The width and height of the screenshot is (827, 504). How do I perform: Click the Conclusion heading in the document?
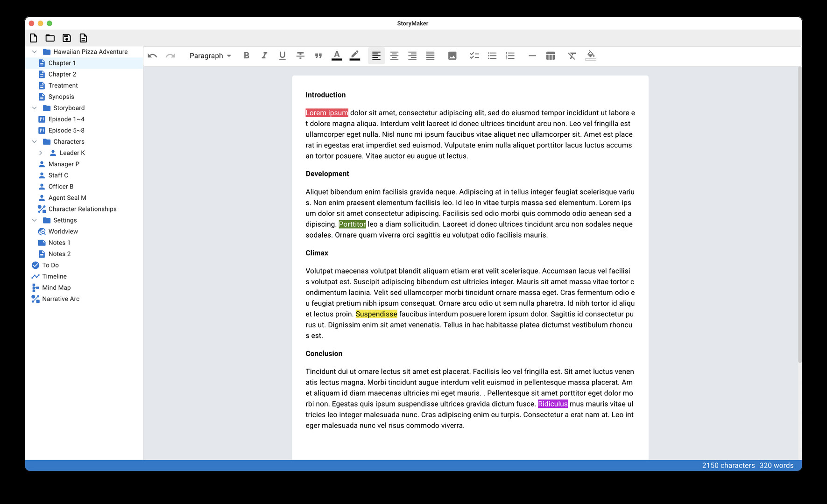point(324,354)
